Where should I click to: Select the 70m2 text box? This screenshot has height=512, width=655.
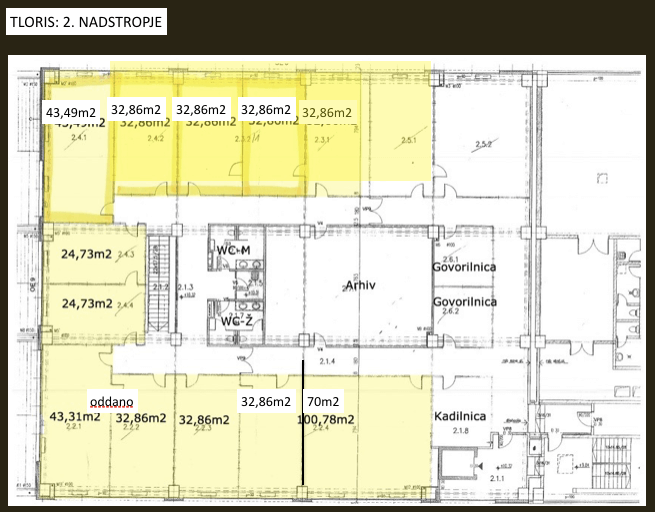pyautogui.click(x=325, y=401)
